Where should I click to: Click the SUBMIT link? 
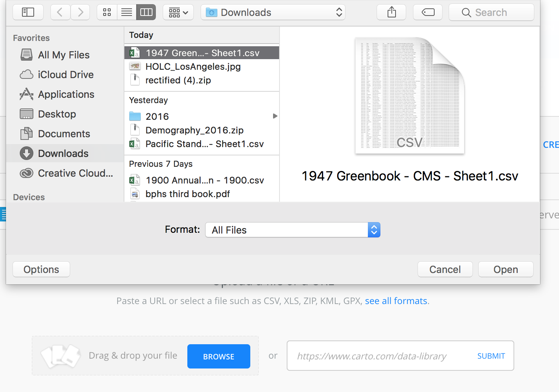click(x=491, y=356)
